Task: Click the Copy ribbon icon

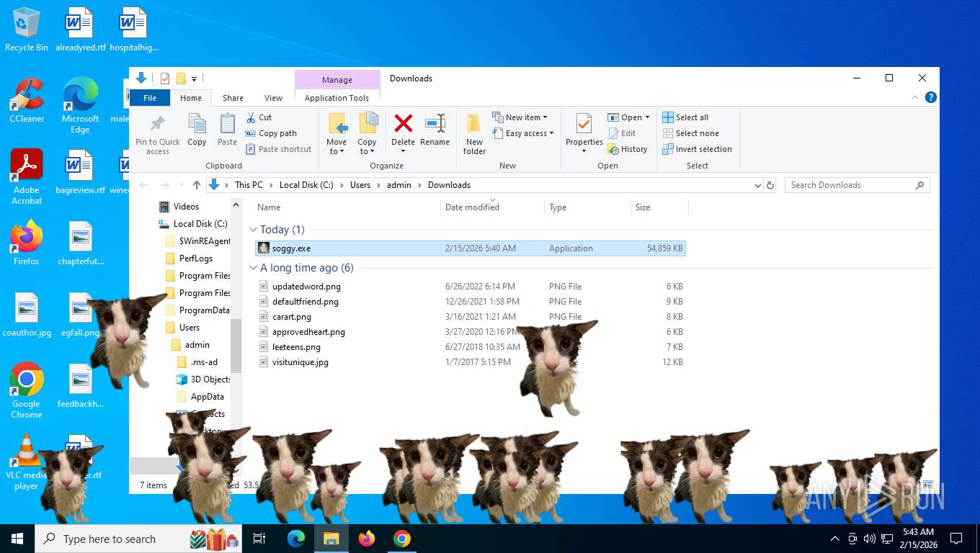Action: pyautogui.click(x=197, y=124)
